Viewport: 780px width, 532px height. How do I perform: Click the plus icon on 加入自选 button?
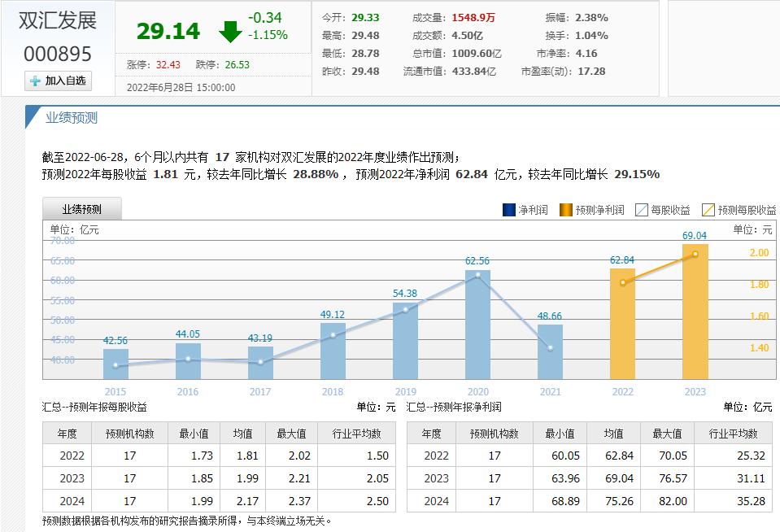point(33,81)
